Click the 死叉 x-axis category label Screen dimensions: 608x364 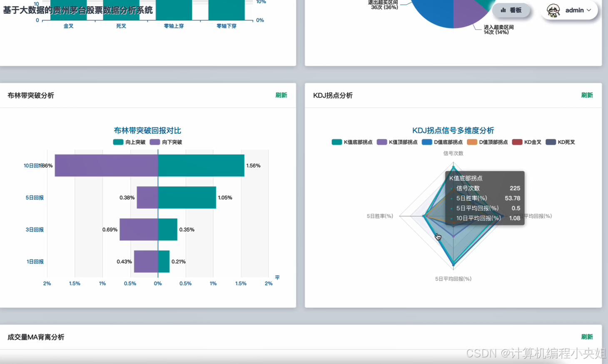(x=121, y=26)
